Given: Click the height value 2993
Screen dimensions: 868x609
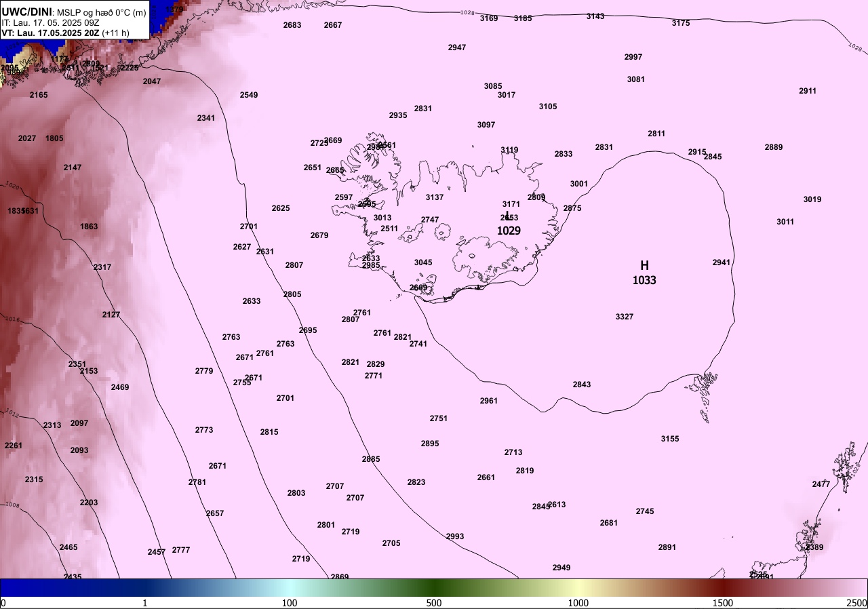Looking at the screenshot, I should [455, 536].
